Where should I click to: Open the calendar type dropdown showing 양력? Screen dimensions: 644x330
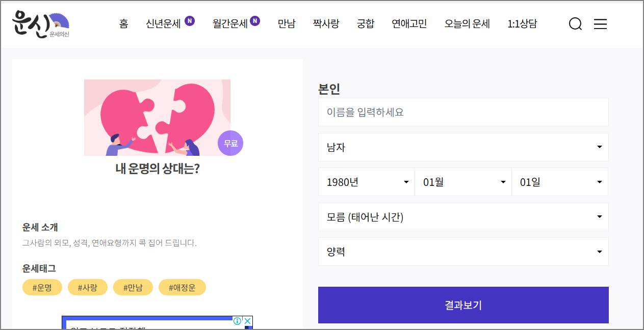click(x=463, y=251)
